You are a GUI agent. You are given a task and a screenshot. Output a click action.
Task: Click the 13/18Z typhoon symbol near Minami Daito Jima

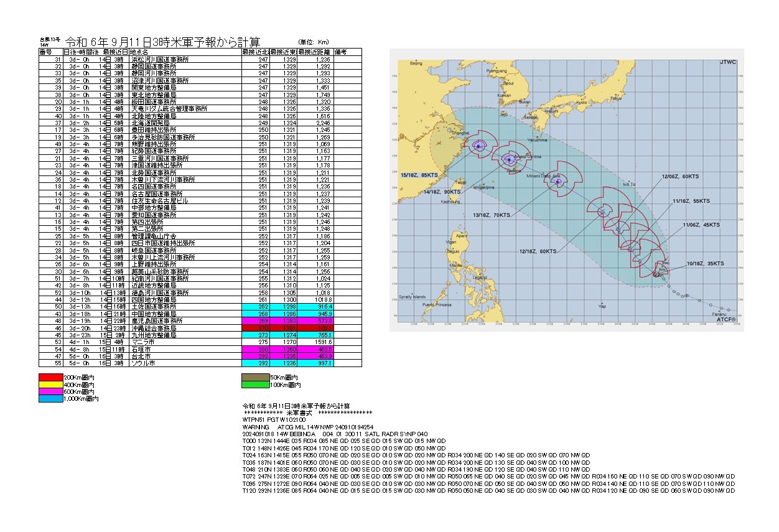tap(558, 182)
